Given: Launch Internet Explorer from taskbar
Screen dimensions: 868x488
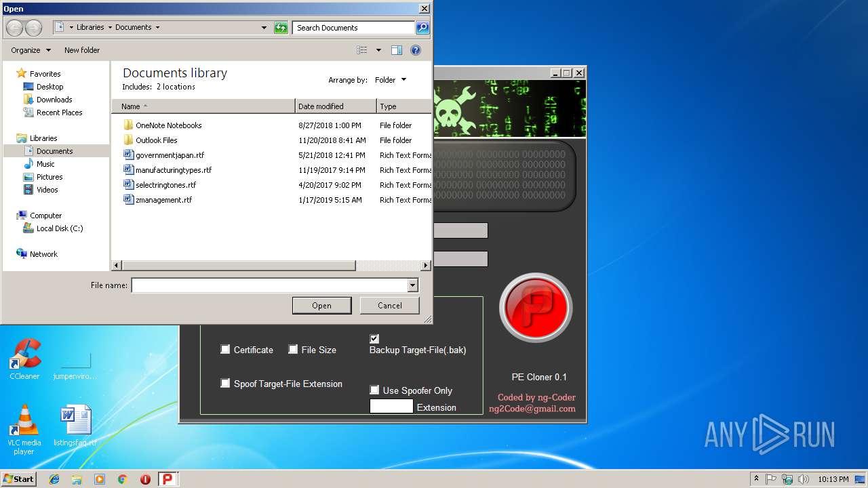Looking at the screenshot, I should coord(54,479).
